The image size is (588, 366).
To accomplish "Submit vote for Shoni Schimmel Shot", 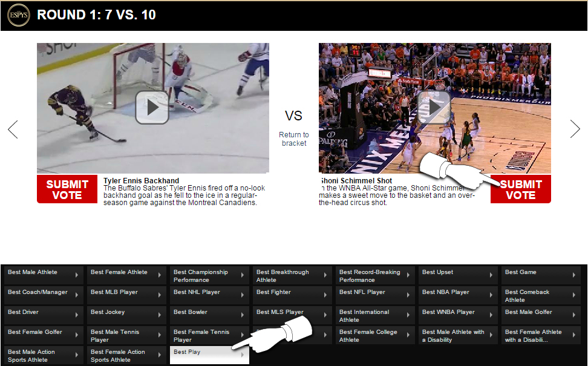I will [521, 189].
